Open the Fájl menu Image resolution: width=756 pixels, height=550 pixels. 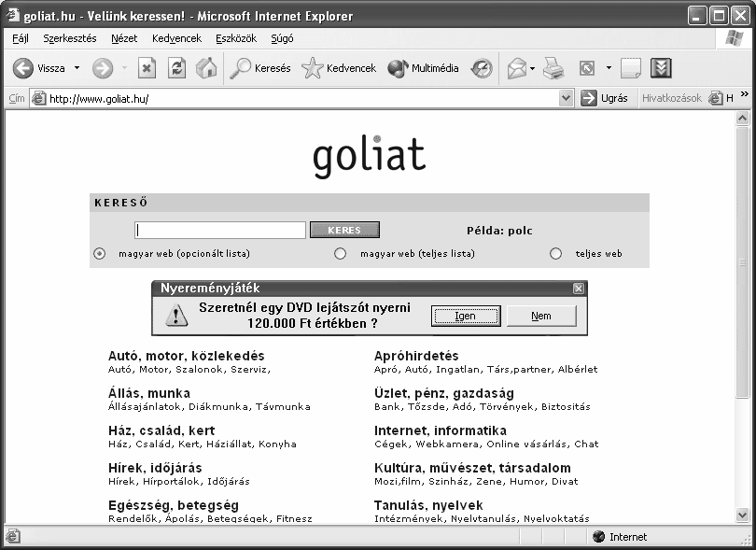click(x=21, y=38)
